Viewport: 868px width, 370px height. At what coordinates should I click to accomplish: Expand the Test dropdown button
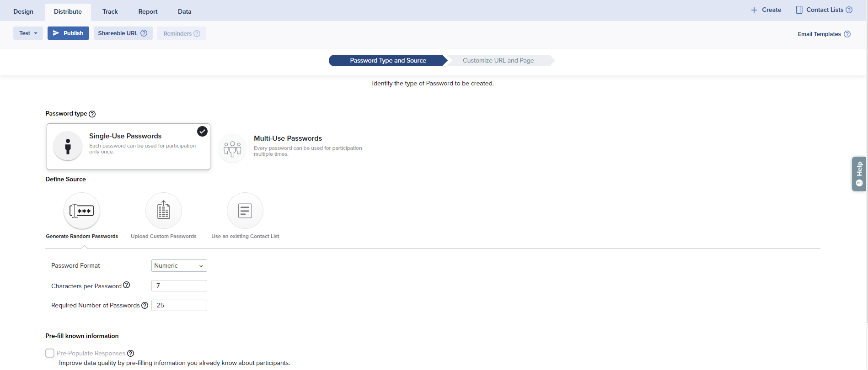tap(28, 33)
